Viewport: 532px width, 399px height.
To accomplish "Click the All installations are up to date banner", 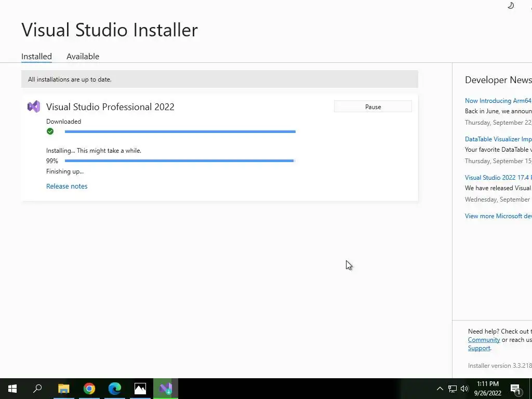I will click(x=220, y=79).
